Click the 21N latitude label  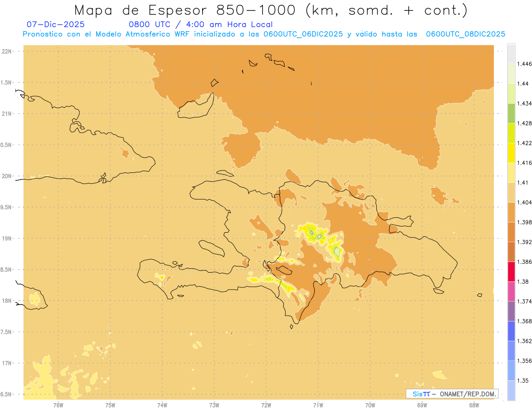click(7, 114)
